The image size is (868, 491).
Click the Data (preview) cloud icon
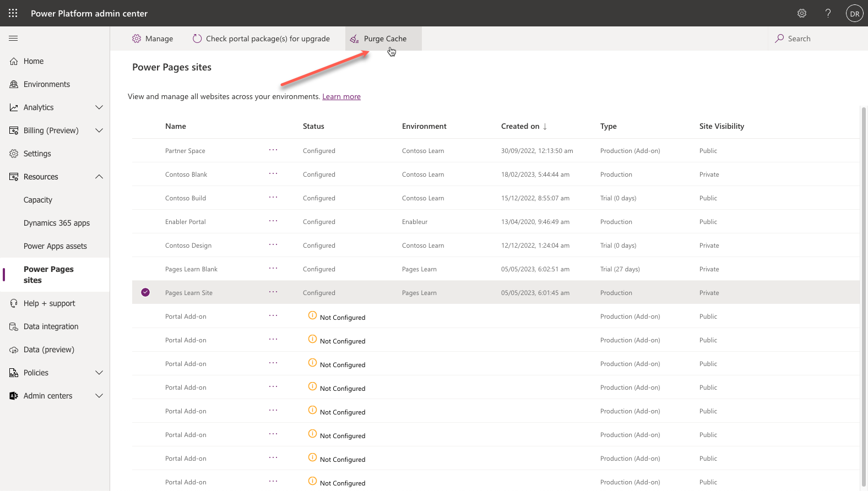[x=14, y=350]
